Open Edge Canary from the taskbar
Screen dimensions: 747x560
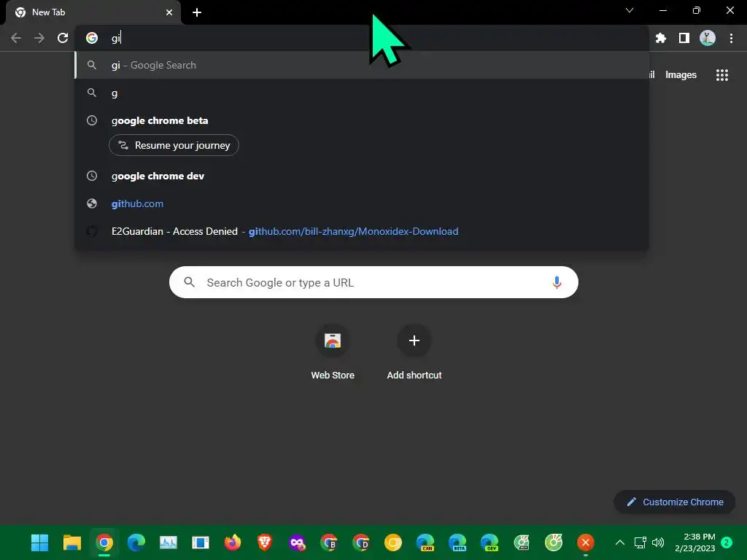(x=425, y=542)
